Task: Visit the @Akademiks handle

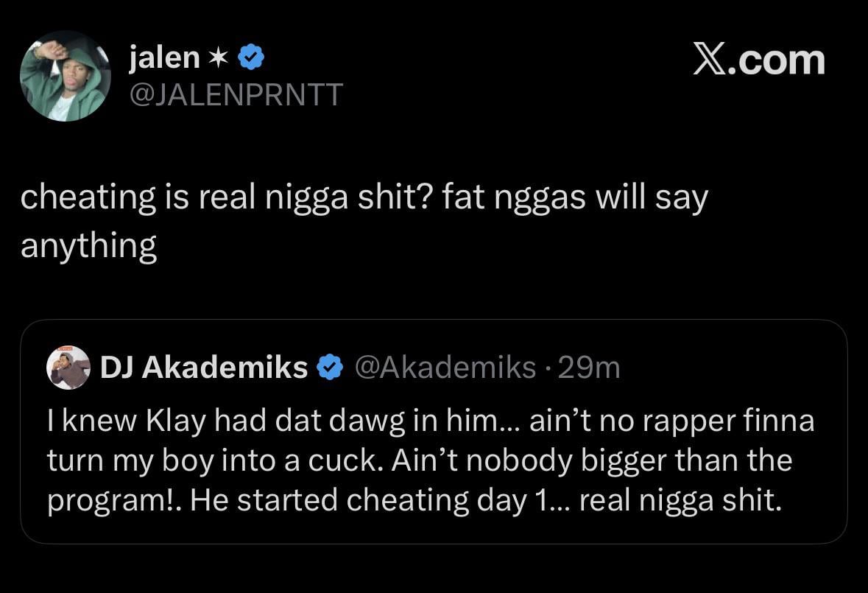Action: (x=445, y=367)
